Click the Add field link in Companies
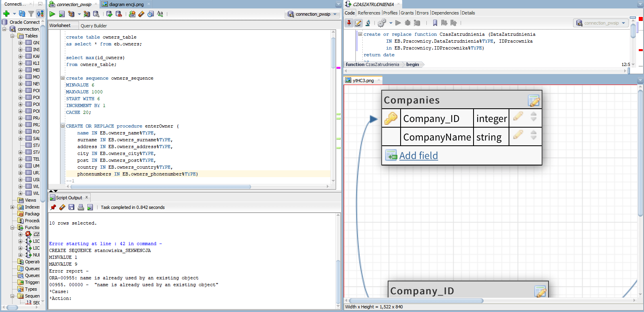The width and height of the screenshot is (644, 312). pyautogui.click(x=418, y=155)
